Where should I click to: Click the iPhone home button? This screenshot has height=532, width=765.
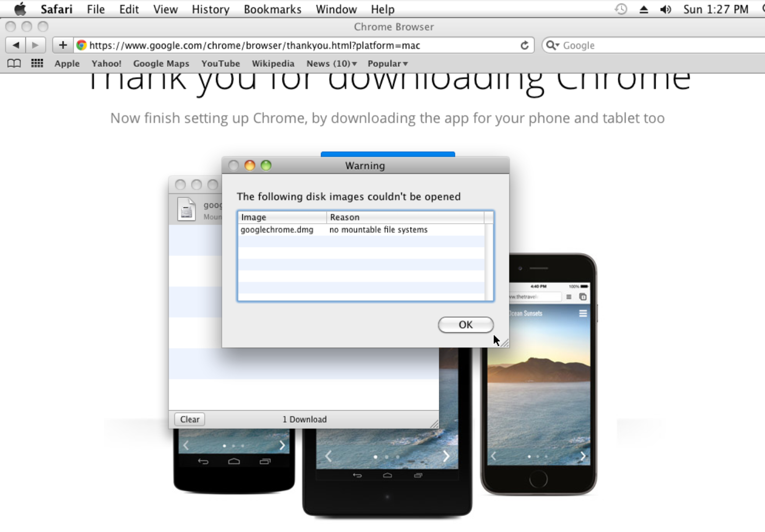pyautogui.click(x=538, y=479)
